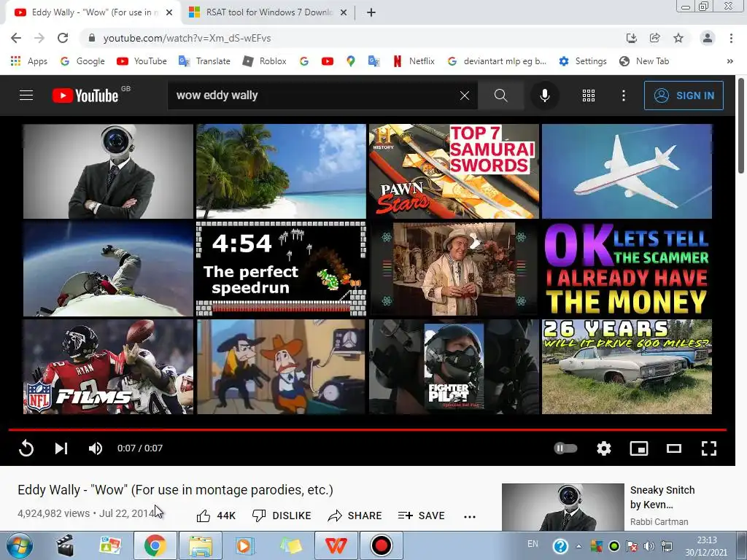Open the Settings bookmark
747x560 pixels.
point(583,61)
